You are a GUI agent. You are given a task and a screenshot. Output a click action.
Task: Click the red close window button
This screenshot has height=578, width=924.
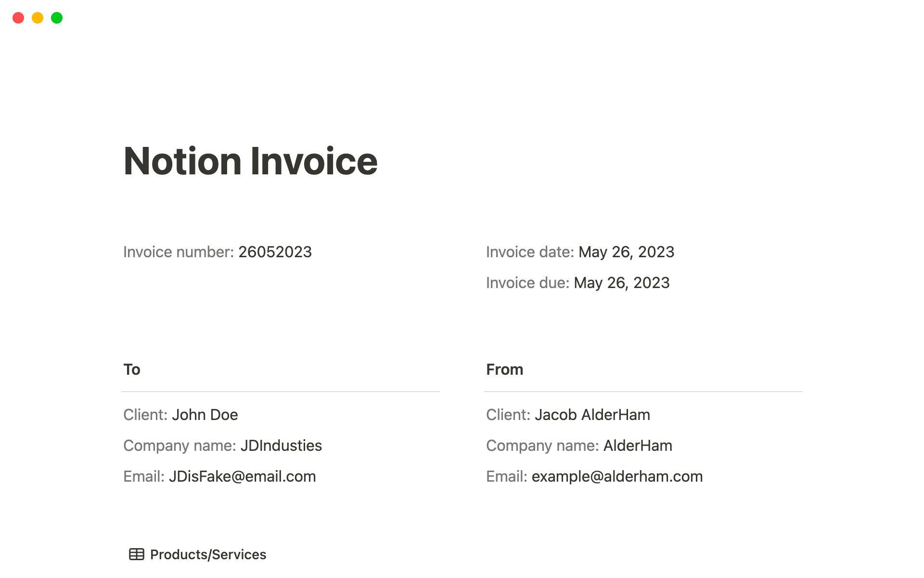coord(18,18)
